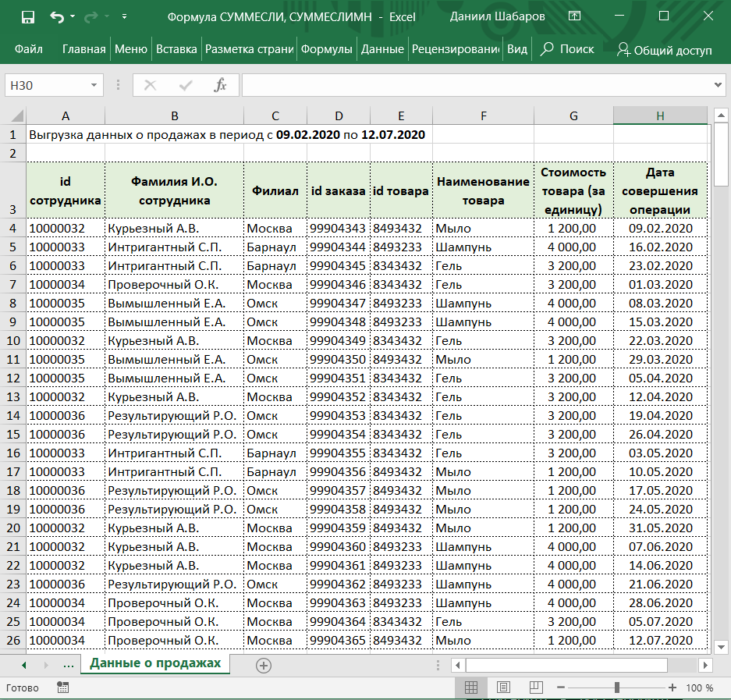The width and height of the screenshot is (731, 700).
Task: Click the Ribbon Display Options icon
Action: [x=575, y=16]
